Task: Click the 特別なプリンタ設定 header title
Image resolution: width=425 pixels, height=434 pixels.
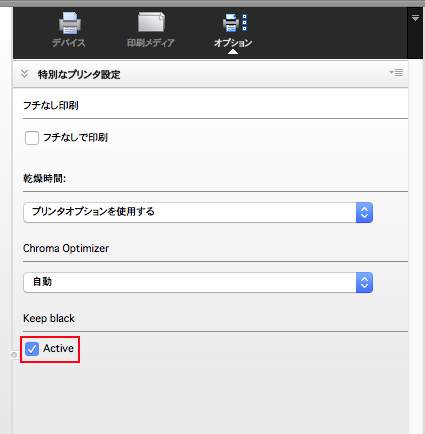Action: [79, 74]
